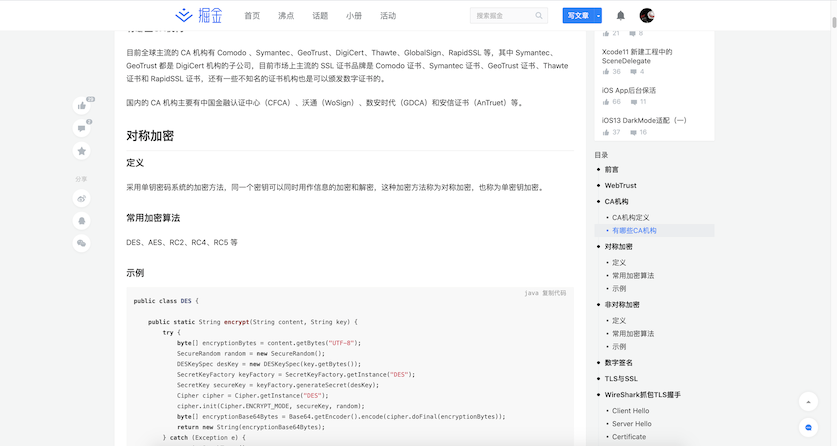Open notifications bell in the header

621,16
